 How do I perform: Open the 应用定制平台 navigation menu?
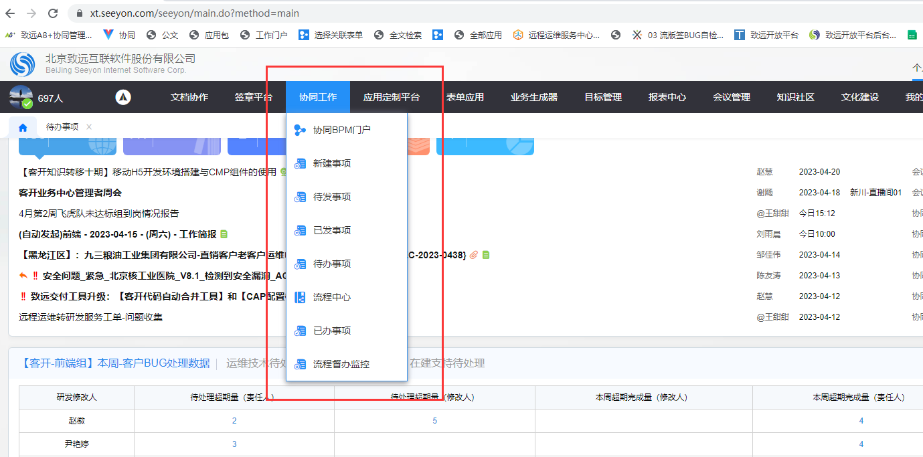pyautogui.click(x=391, y=97)
